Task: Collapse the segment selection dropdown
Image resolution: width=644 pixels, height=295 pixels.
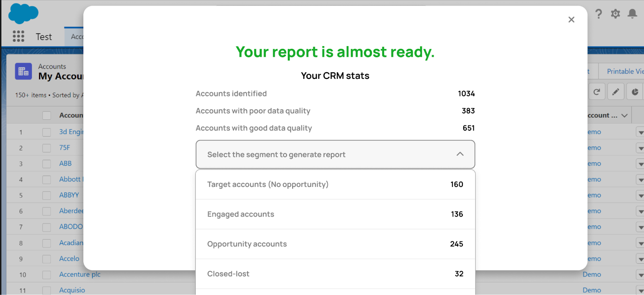Action: [460, 154]
